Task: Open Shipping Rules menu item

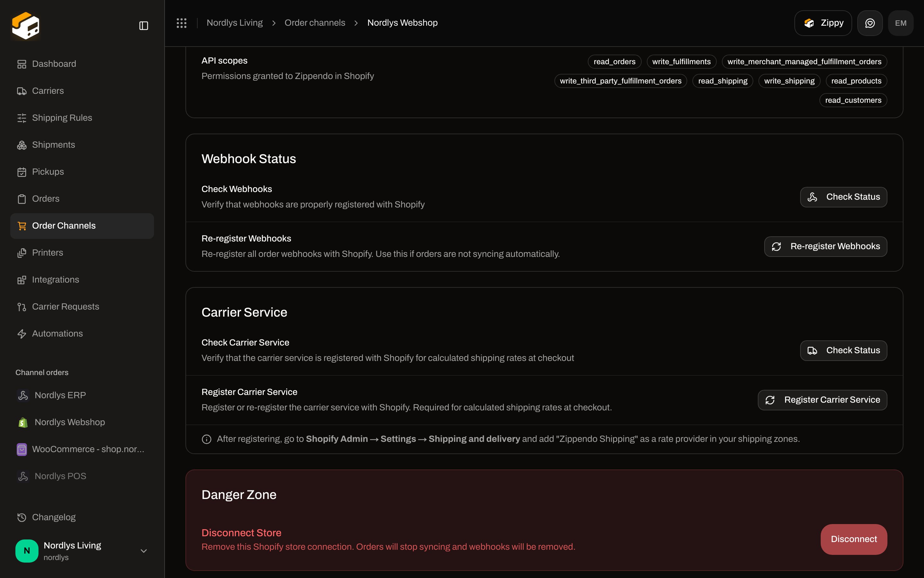Action: coord(82,118)
